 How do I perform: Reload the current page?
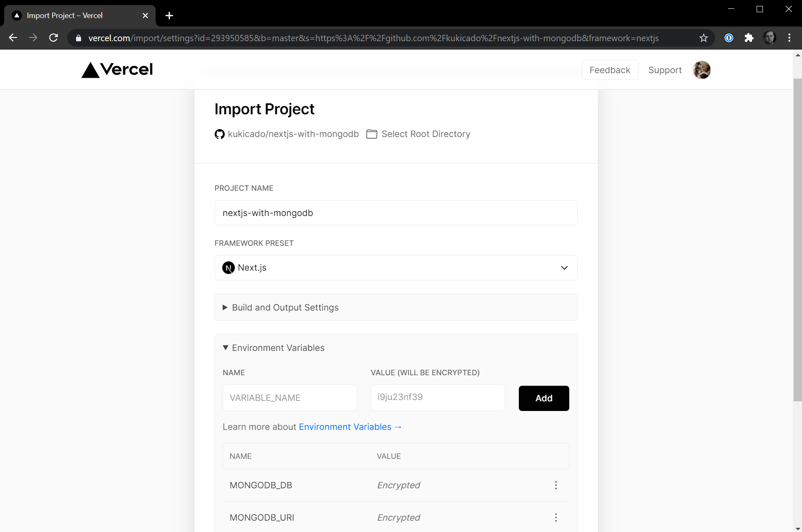pos(53,38)
